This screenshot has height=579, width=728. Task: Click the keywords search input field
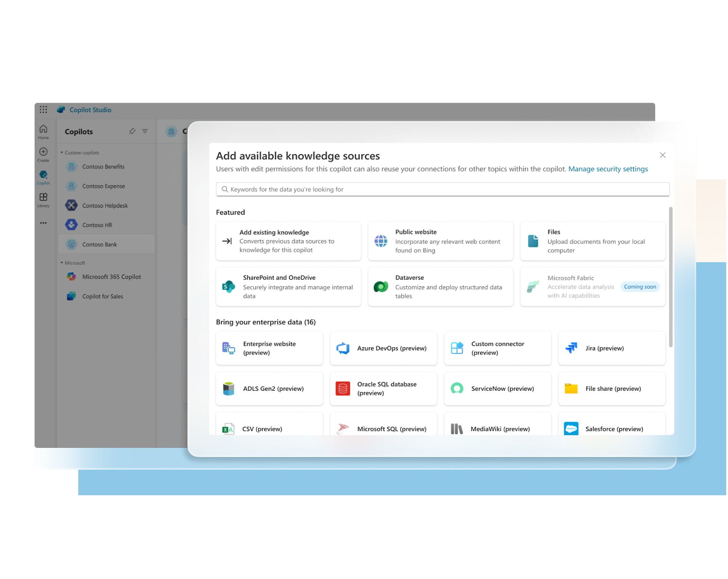(443, 189)
